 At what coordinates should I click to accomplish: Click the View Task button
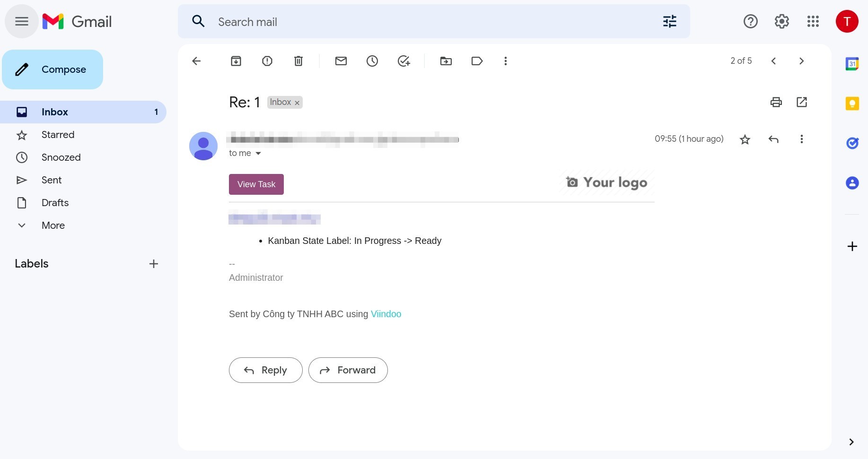[256, 184]
